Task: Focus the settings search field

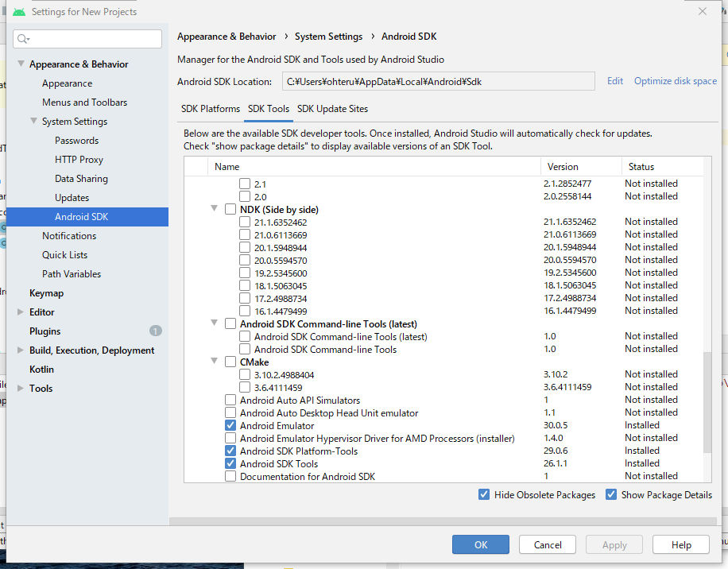Action: pyautogui.click(x=87, y=39)
